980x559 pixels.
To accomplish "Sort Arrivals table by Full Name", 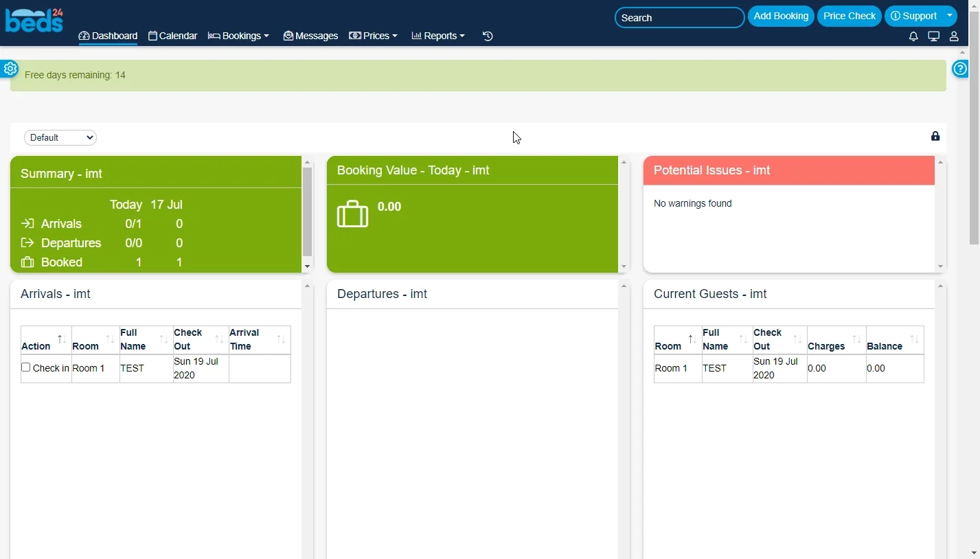I will tap(146, 340).
